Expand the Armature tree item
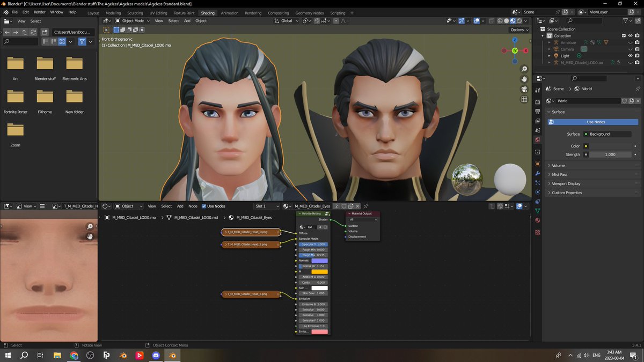The image size is (644, 362). click(550, 42)
